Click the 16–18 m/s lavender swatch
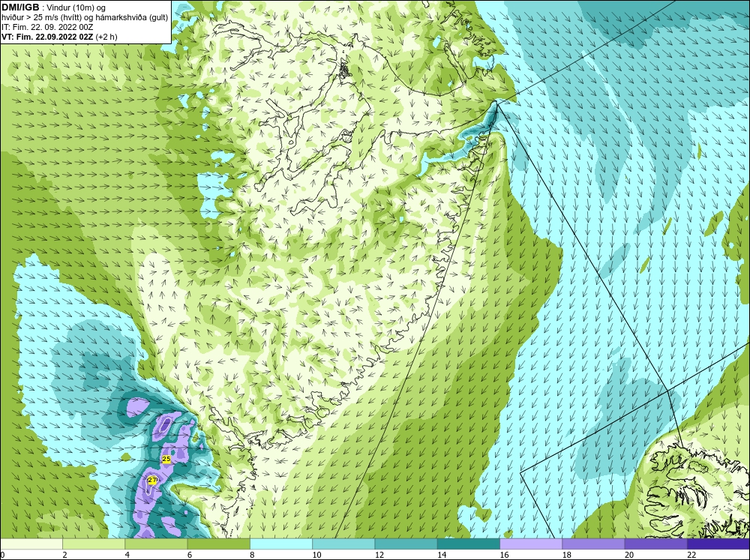Viewport: 750px width, 560px height. point(531,544)
